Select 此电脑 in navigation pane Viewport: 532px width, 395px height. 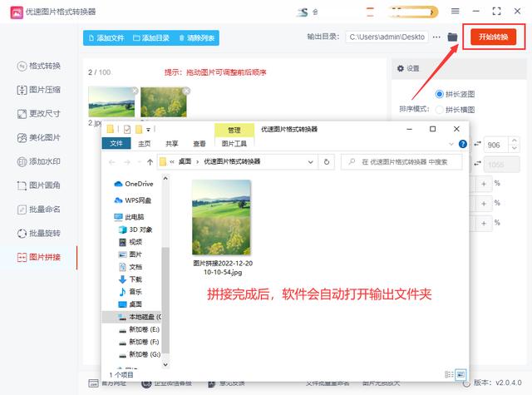click(130, 217)
